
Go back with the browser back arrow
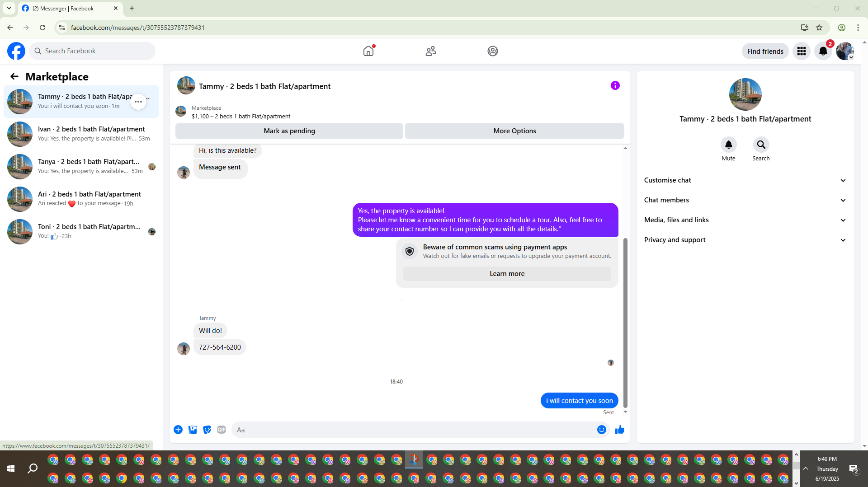(x=10, y=28)
